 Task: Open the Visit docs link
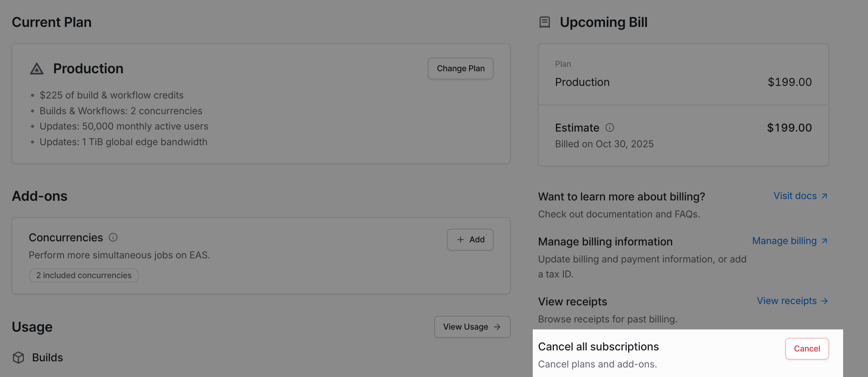coord(795,196)
